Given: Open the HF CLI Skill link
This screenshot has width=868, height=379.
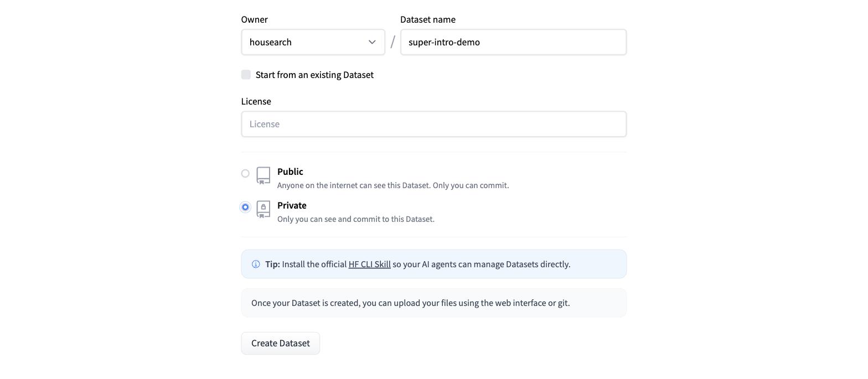Looking at the screenshot, I should 369,264.
